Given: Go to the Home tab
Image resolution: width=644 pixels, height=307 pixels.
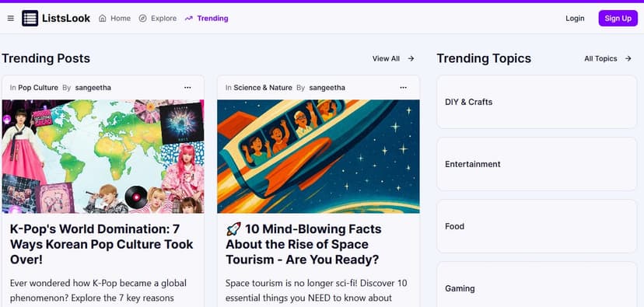Looking at the screenshot, I should (x=114, y=19).
